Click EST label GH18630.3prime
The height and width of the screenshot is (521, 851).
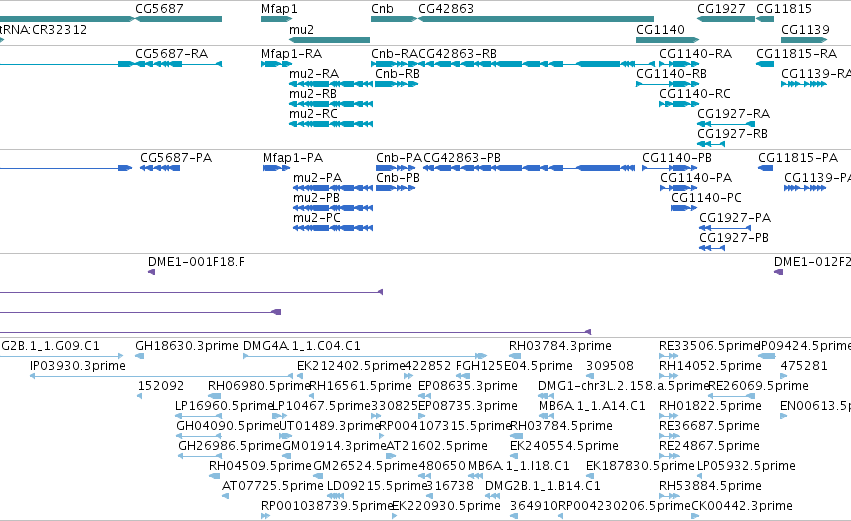187,346
